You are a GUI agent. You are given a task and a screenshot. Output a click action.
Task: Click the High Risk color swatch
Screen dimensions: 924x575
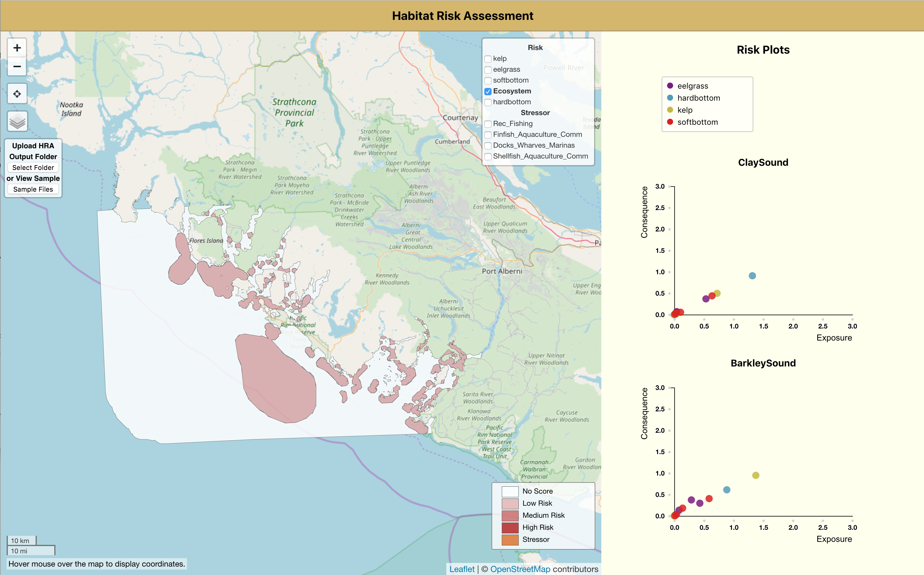tap(510, 527)
